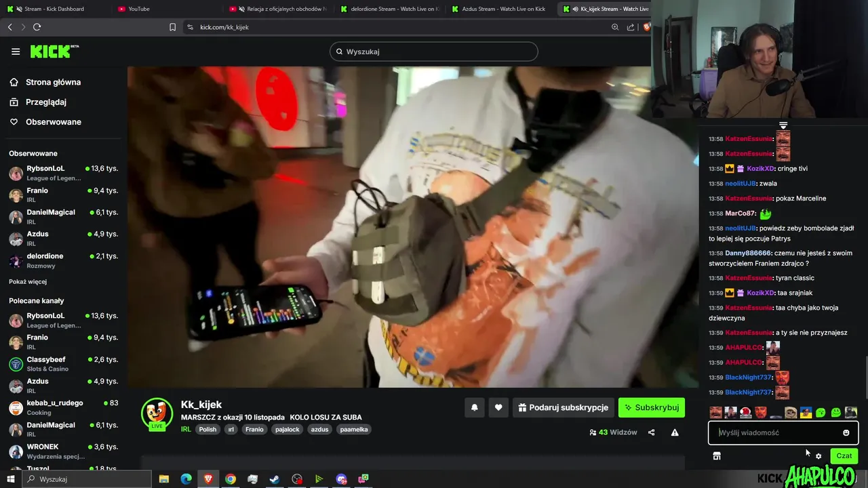Viewport: 868px width, 488px height.
Task: Click the browser bookmark icon
Action: pos(172,27)
